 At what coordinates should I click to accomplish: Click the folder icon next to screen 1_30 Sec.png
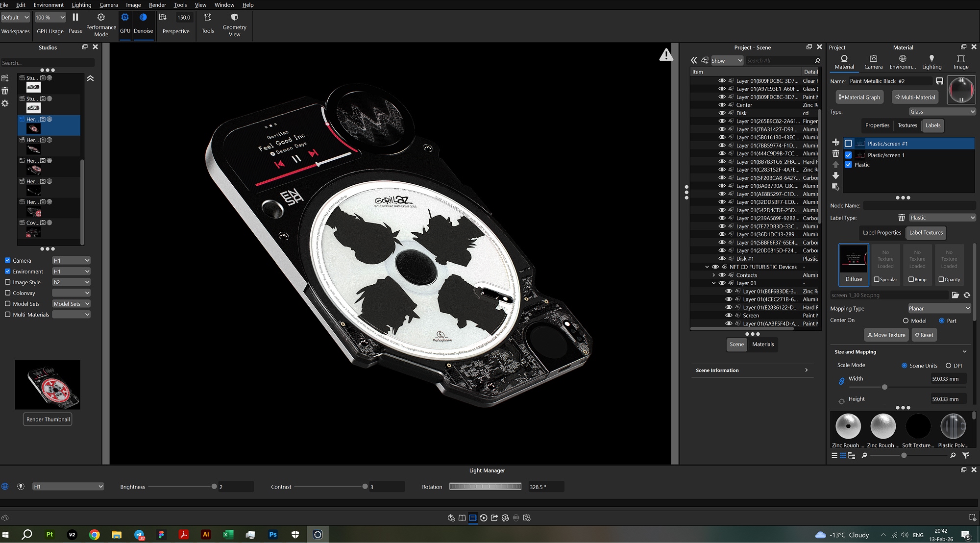pyautogui.click(x=955, y=295)
